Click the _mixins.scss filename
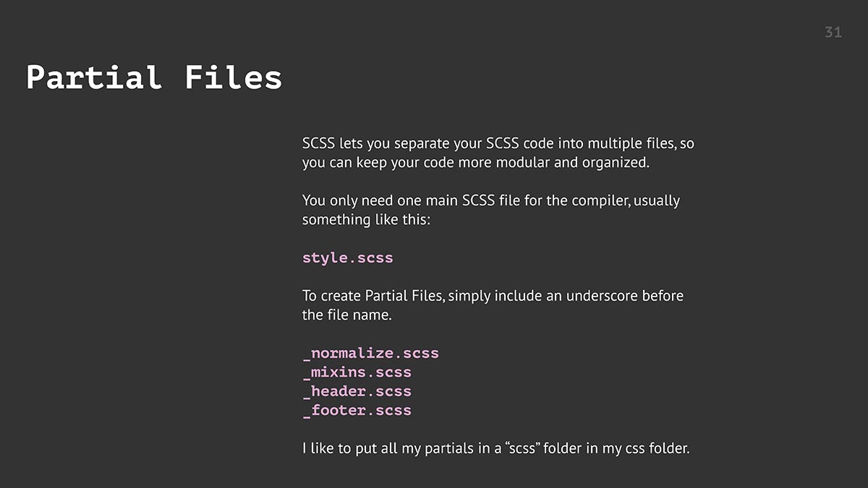 357,372
